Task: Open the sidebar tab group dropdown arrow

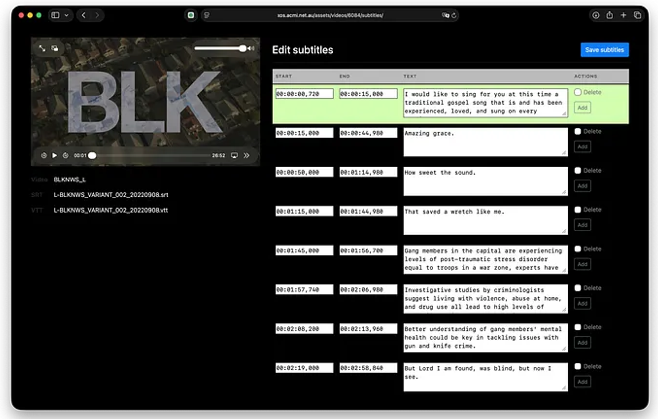Action: (66, 15)
